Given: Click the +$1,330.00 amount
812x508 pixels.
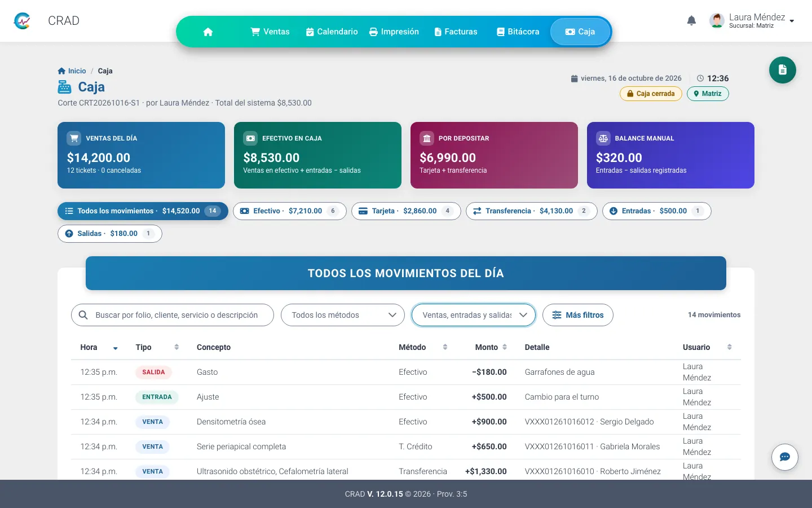Looking at the screenshot, I should tap(486, 471).
